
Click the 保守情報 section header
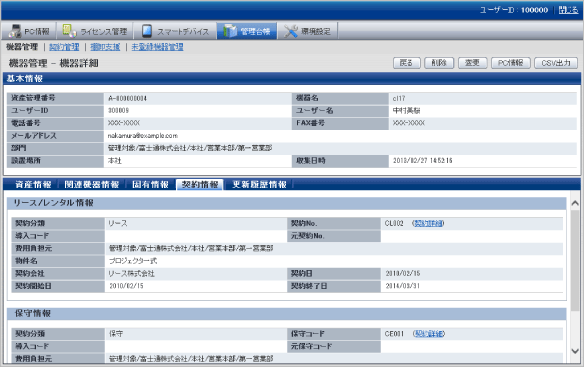point(287,313)
